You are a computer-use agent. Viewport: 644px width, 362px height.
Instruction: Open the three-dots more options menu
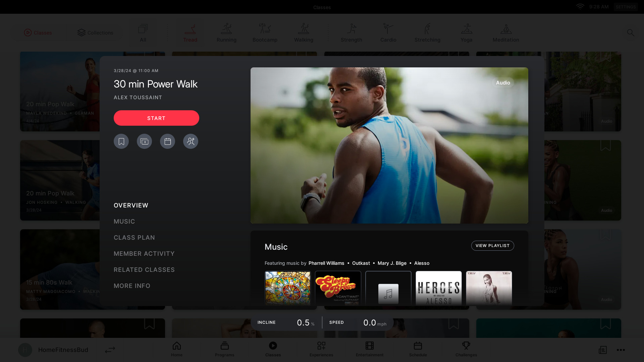click(621, 350)
